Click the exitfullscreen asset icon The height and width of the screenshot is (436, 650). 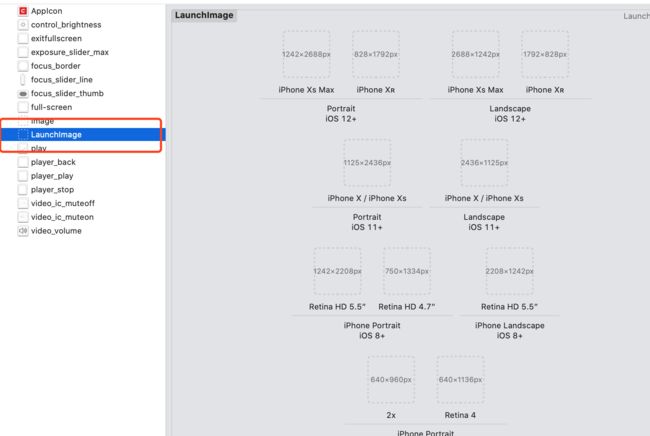pyautogui.click(x=23, y=39)
